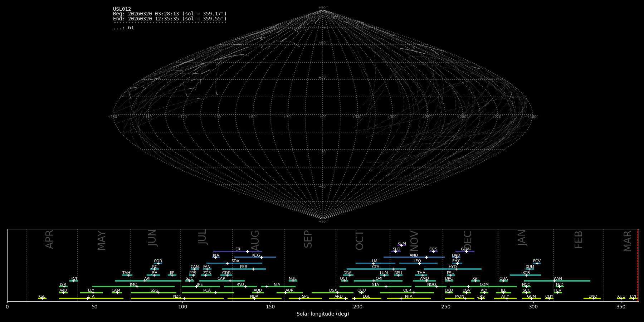This screenshot has height=322, width=644.
Task: Select the Beg: 20260320 03:28:13 timestamp line
Action: click(x=170, y=14)
